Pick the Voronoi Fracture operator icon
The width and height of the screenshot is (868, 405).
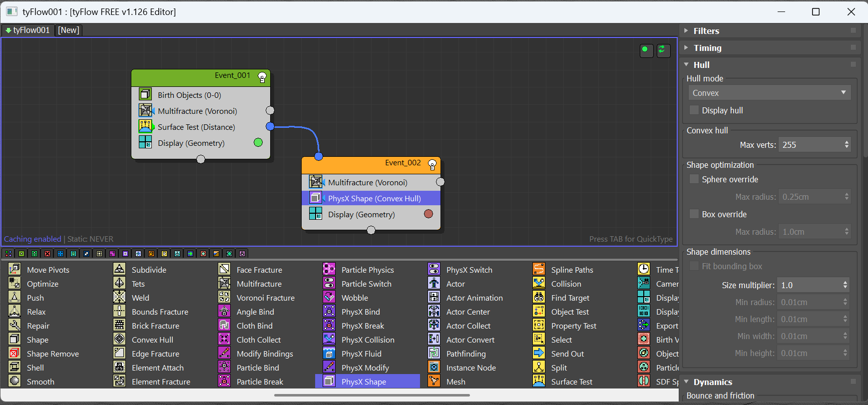224,297
